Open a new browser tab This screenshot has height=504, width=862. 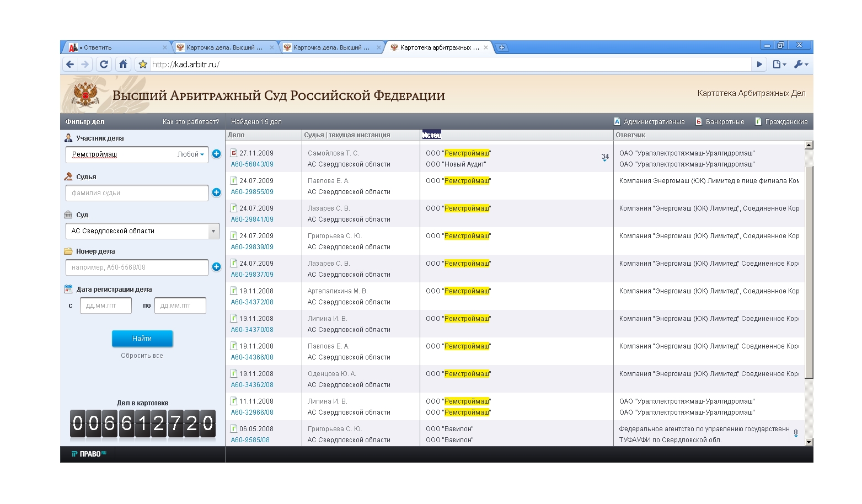[x=502, y=47]
